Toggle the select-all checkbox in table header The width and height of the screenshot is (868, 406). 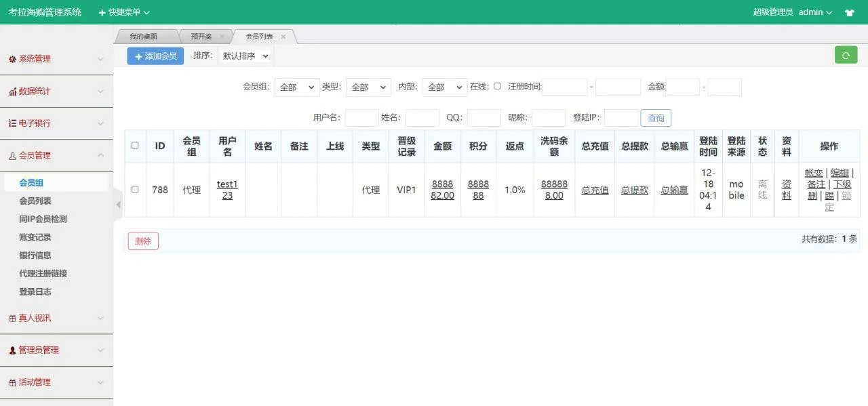(135, 146)
